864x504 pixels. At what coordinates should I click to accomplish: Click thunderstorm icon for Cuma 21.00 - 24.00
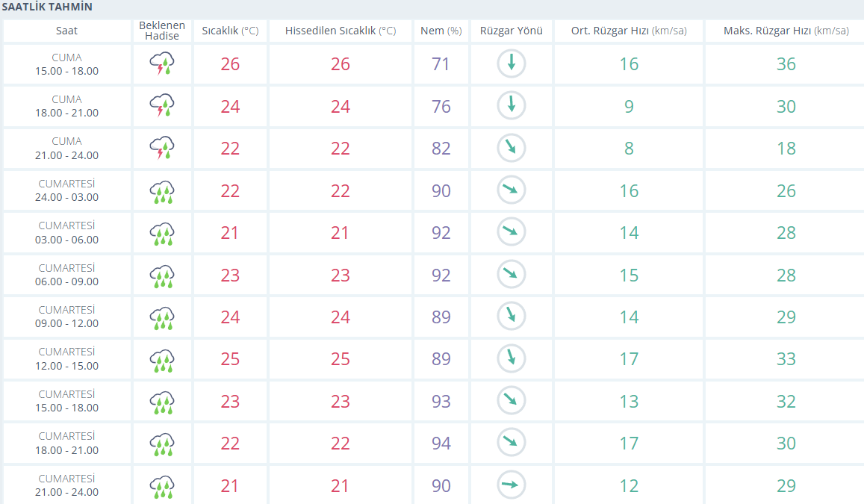tap(162, 148)
